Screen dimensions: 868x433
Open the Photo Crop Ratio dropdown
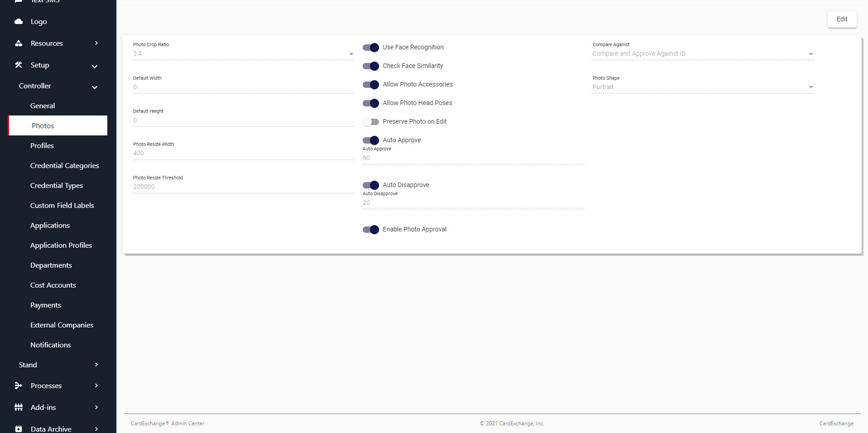pos(244,54)
